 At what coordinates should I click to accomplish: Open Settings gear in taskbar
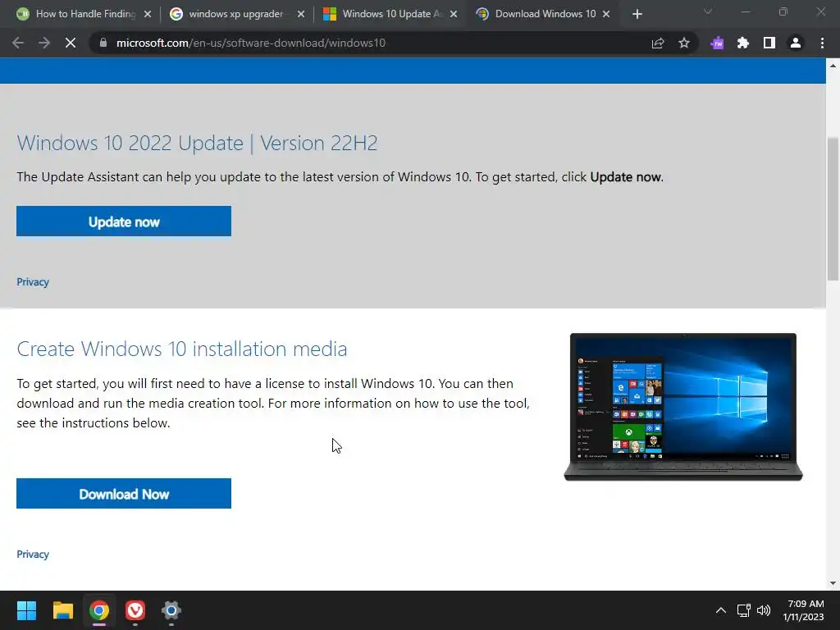pos(171,610)
